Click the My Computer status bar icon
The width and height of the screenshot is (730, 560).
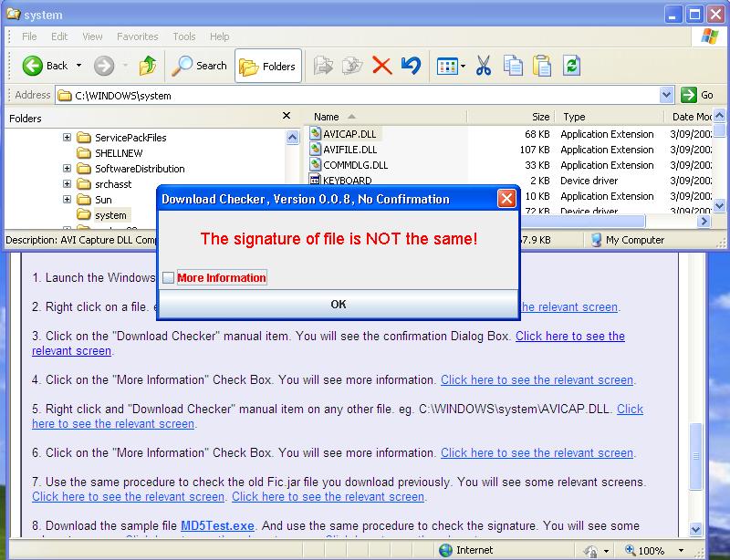tap(597, 240)
